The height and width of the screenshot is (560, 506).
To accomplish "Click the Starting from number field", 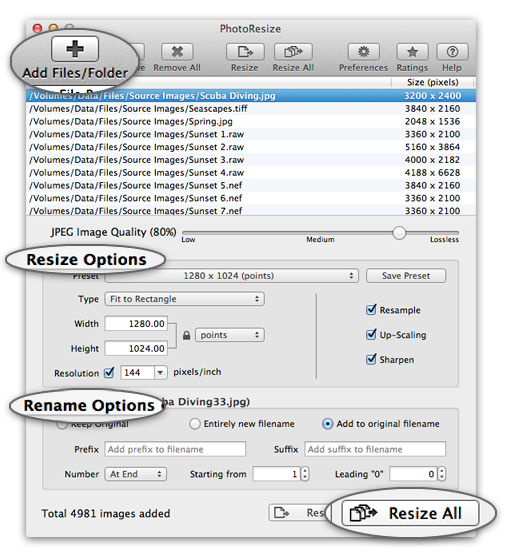I will point(277,474).
